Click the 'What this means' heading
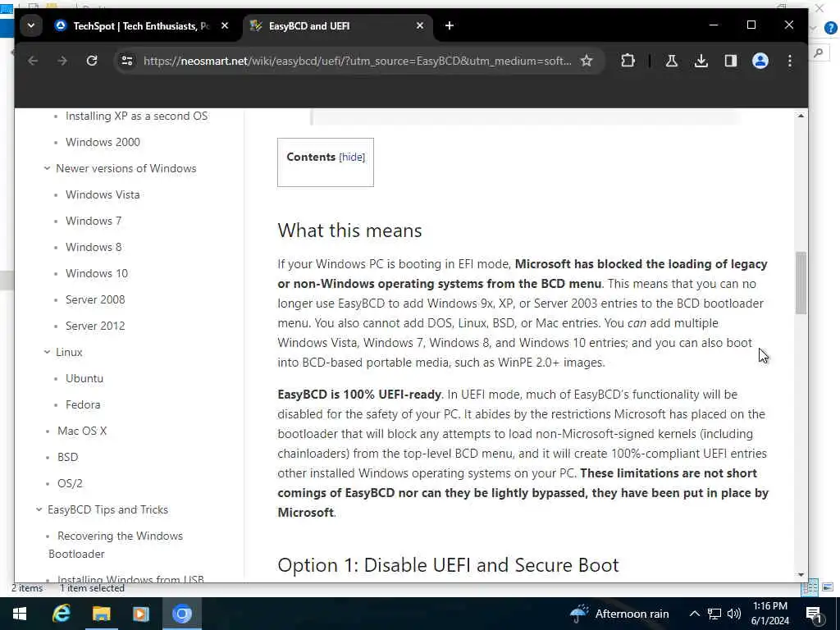Image resolution: width=840 pixels, height=630 pixels. click(x=349, y=231)
